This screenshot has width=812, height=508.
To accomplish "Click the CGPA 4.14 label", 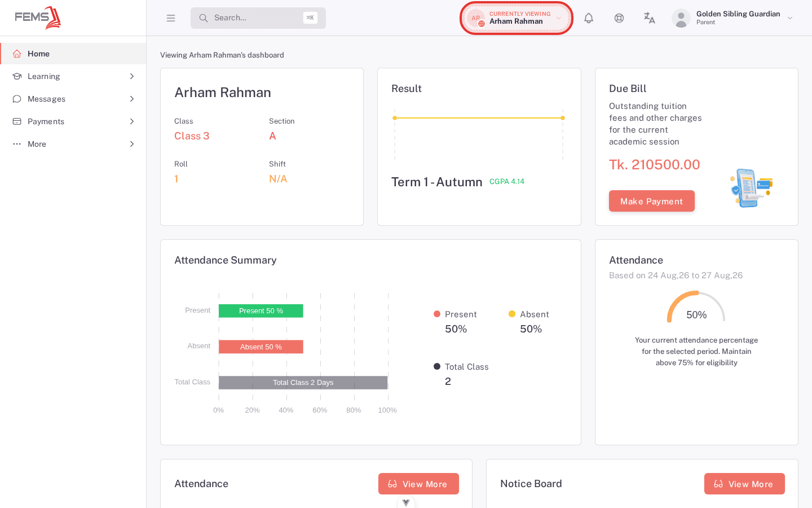I will click(x=507, y=181).
